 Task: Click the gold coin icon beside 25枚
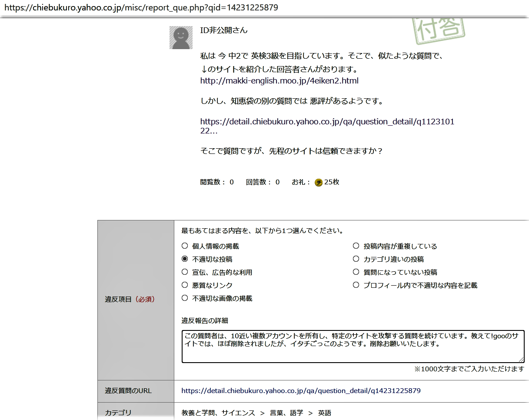pyautogui.click(x=319, y=183)
